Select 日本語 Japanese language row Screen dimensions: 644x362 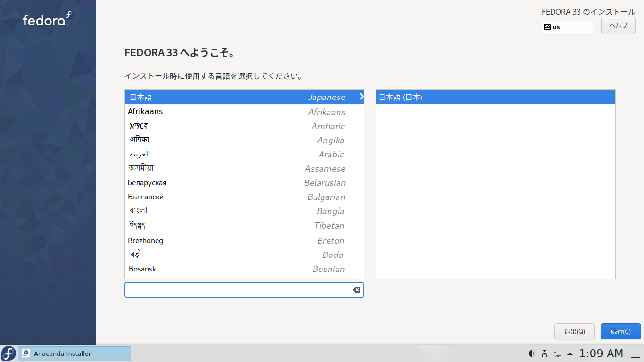pyautogui.click(x=244, y=97)
